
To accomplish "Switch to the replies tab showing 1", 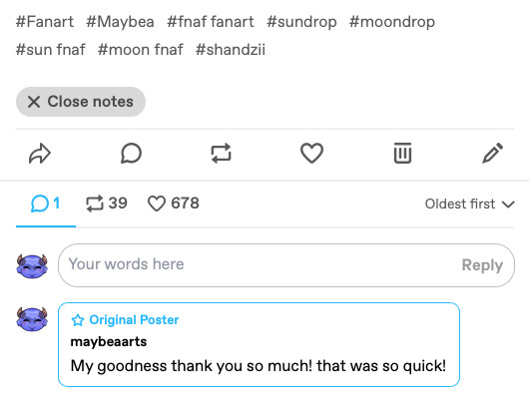I will point(46,204).
